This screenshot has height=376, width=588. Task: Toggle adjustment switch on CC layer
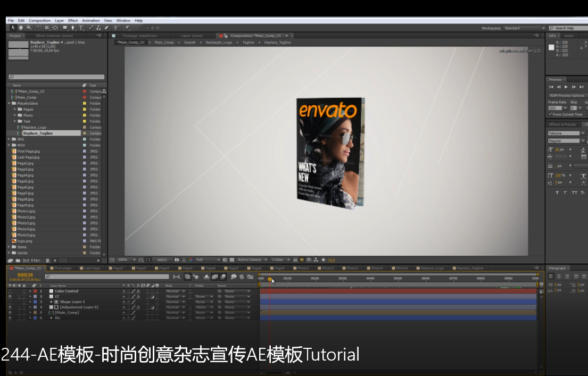click(153, 297)
